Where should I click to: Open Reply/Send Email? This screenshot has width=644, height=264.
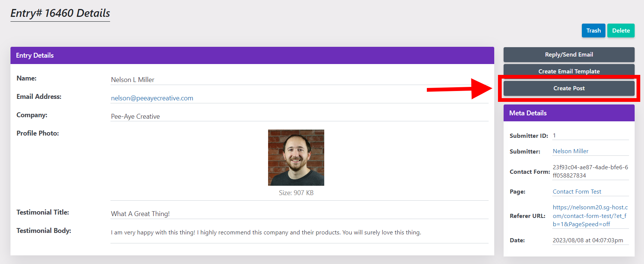pos(569,55)
